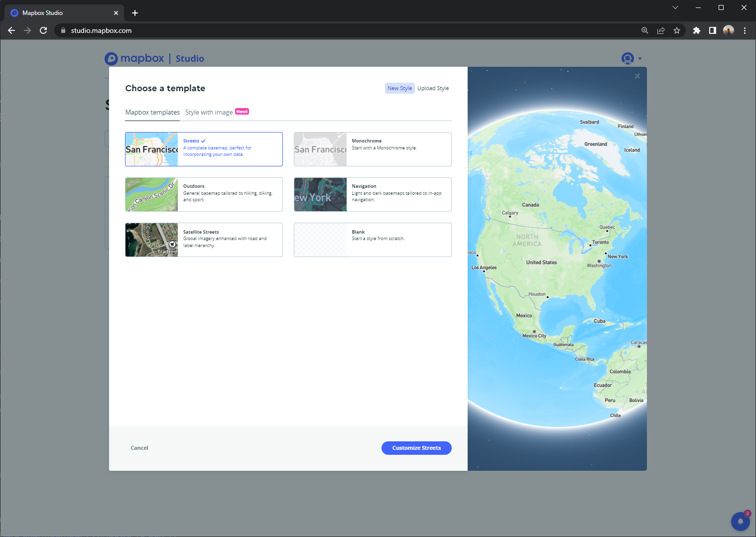Click the Iceland label on the globe
The height and width of the screenshot is (537, 756).
[x=632, y=150]
